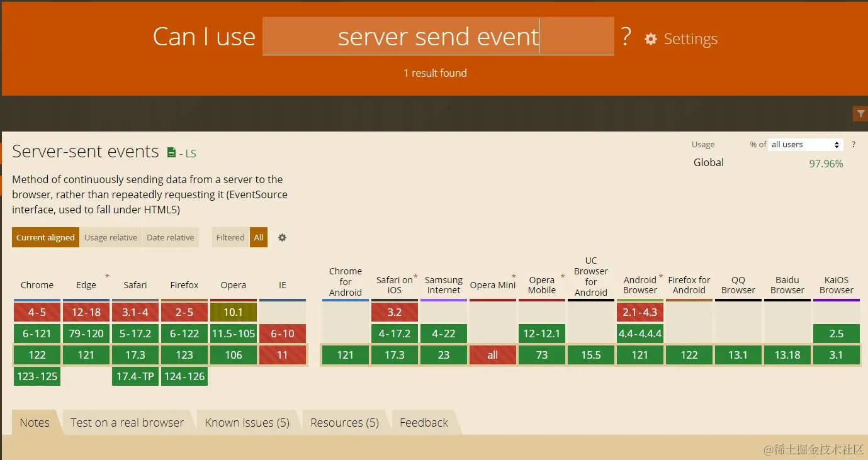The width and height of the screenshot is (868, 460).
Task: Click Edge 79-120 cell
Action: pos(86,334)
